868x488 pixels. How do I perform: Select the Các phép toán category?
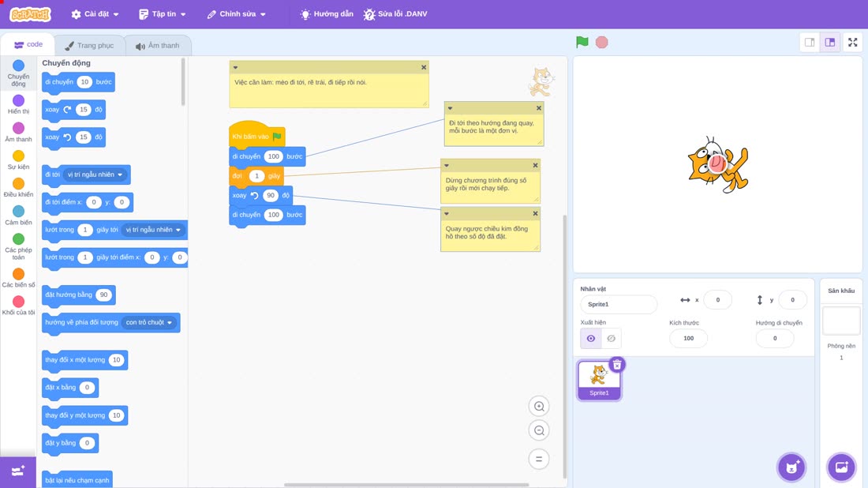tap(18, 246)
